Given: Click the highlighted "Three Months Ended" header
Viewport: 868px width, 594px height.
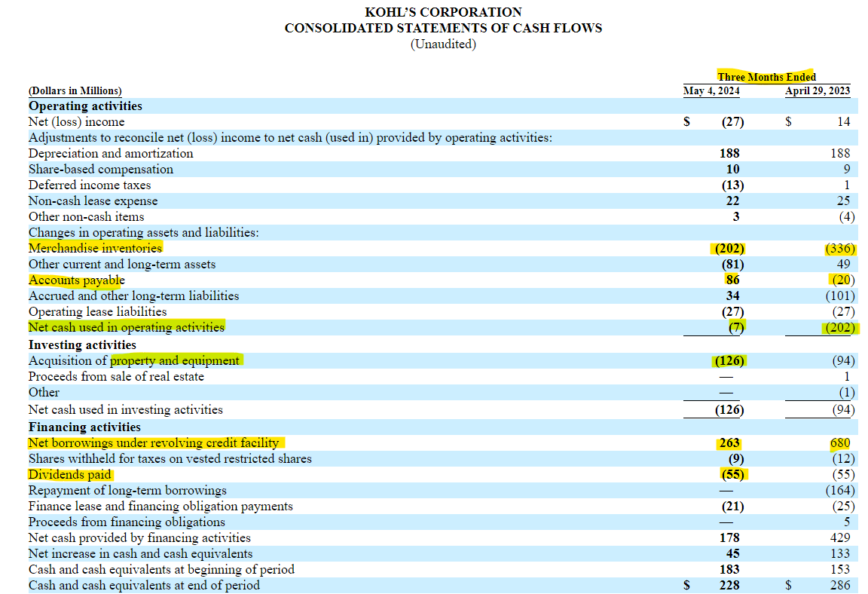Looking at the screenshot, I should click(766, 76).
